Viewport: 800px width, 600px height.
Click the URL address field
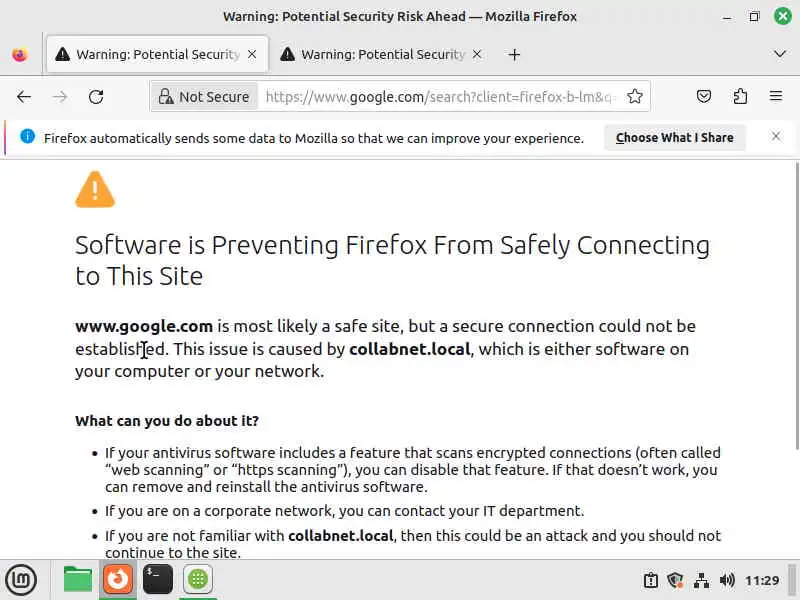(440, 97)
